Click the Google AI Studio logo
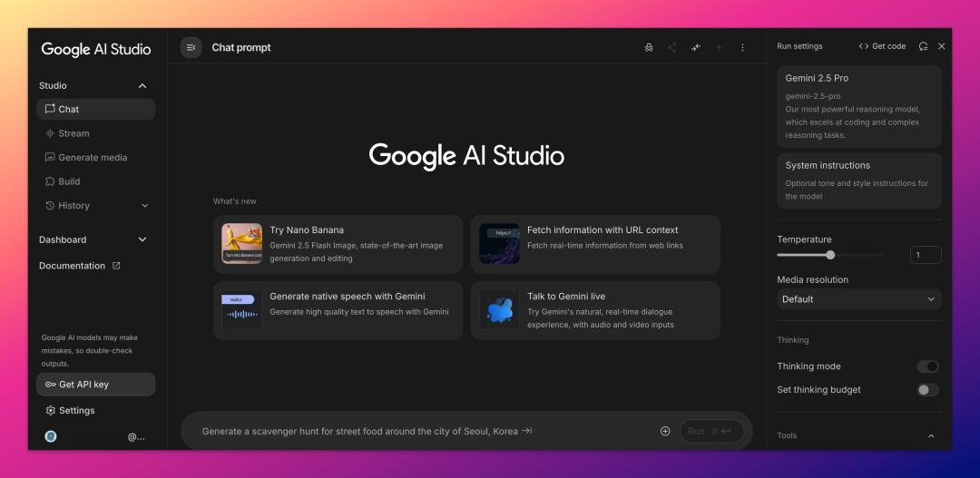Screen dimensions: 980x478 coord(96,49)
